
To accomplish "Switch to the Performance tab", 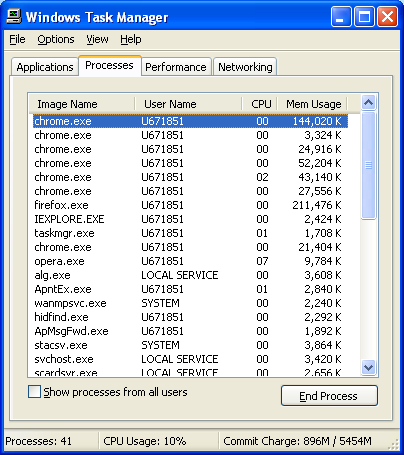I will (x=176, y=67).
